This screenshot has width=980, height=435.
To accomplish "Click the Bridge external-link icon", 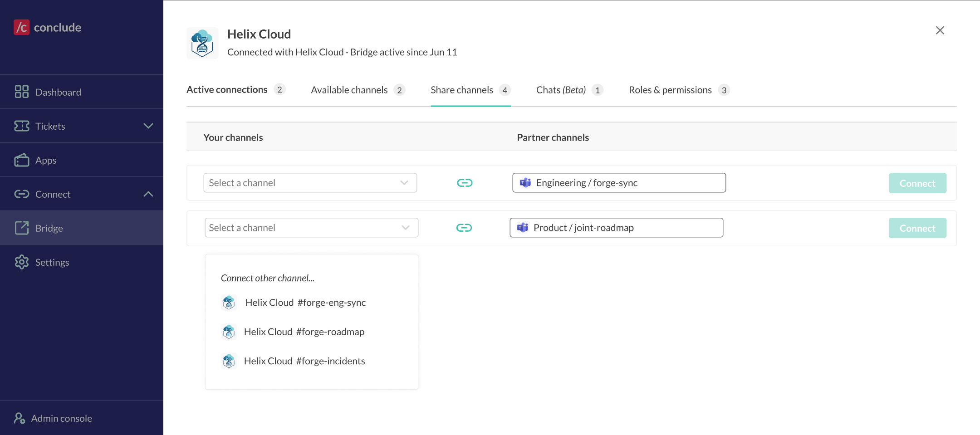I will [22, 228].
